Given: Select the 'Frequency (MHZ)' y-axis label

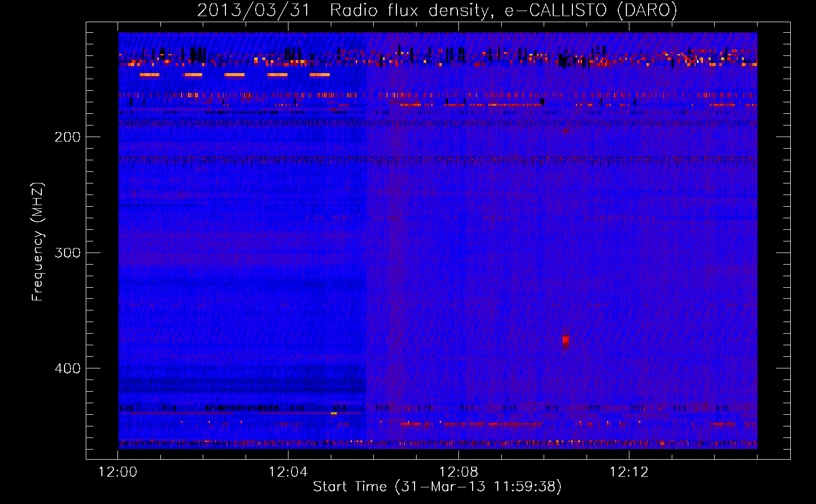Looking at the screenshot, I should (38, 241).
